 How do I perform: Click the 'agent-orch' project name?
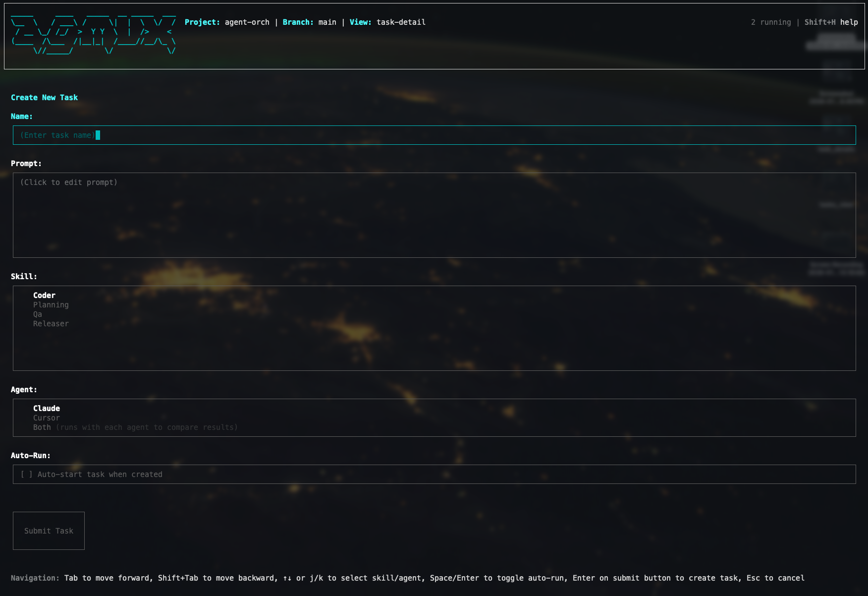click(x=247, y=22)
